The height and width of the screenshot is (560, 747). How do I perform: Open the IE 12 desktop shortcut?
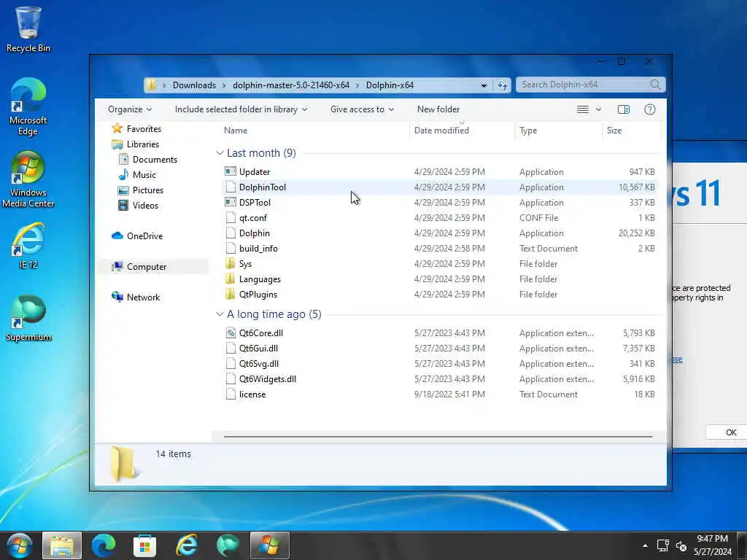point(28,246)
